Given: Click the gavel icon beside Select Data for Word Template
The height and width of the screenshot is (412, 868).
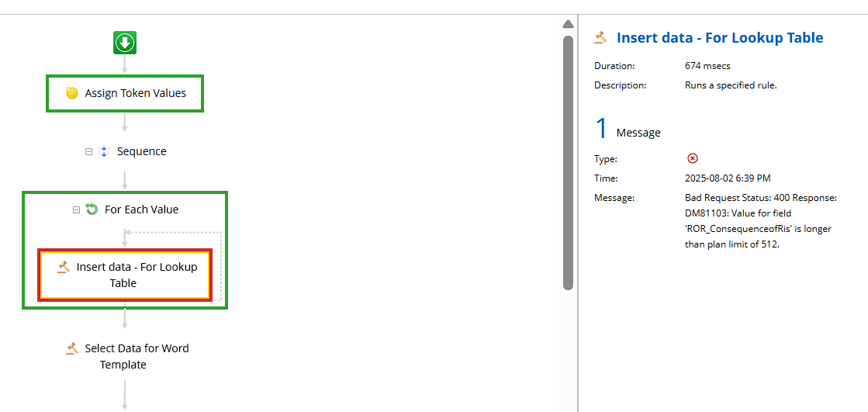Looking at the screenshot, I should [x=72, y=348].
